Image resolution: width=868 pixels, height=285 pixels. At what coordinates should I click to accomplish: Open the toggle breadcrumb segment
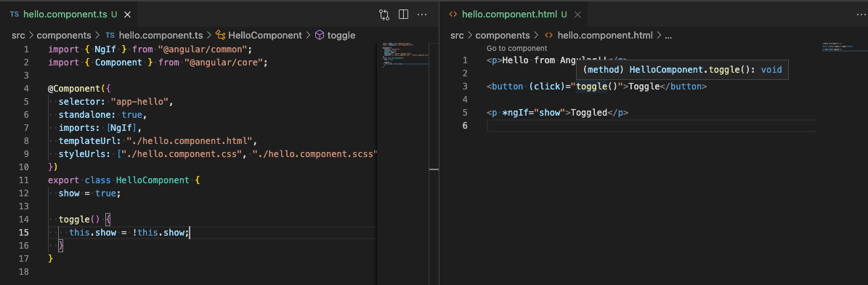pyautogui.click(x=341, y=35)
